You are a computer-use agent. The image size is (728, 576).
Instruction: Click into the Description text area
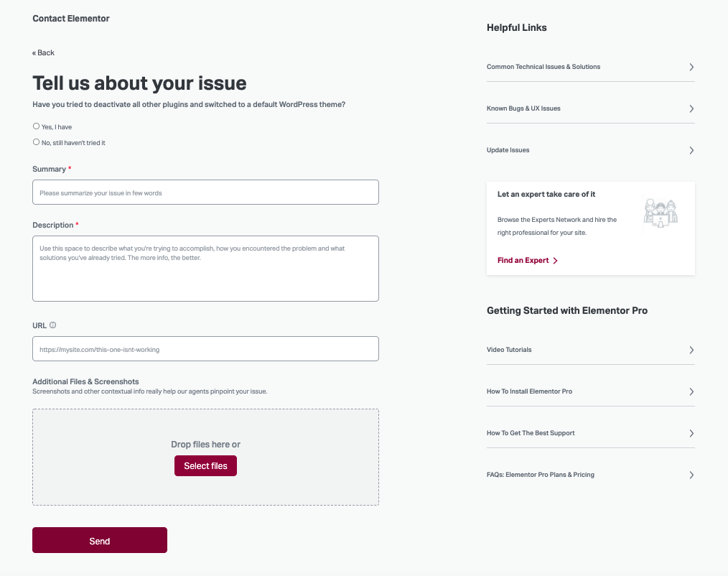coord(205,269)
